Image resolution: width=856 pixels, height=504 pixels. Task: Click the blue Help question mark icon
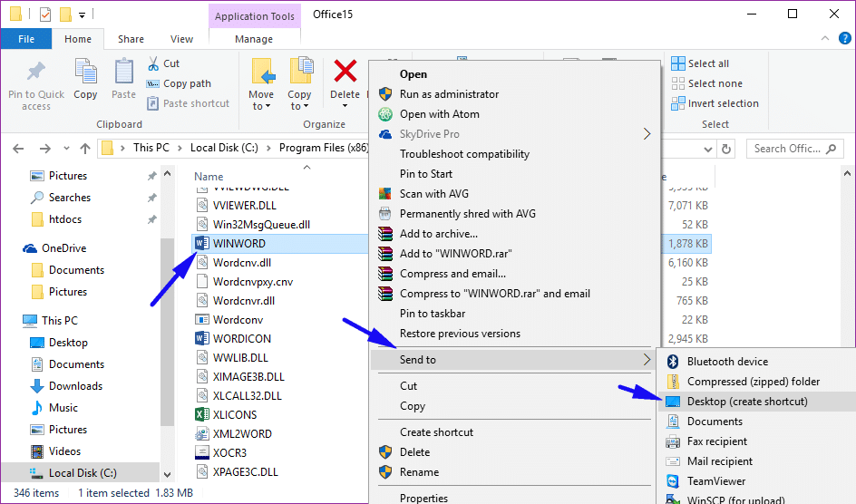[844, 38]
